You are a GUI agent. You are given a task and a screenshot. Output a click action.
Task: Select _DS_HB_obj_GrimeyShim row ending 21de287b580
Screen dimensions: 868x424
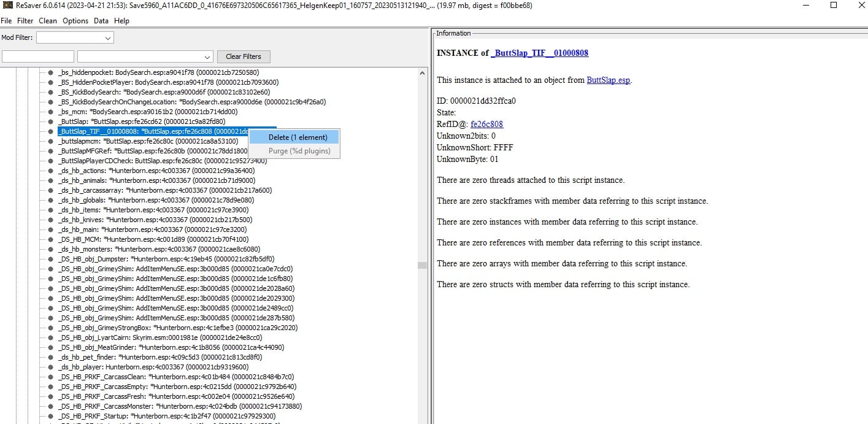point(176,318)
